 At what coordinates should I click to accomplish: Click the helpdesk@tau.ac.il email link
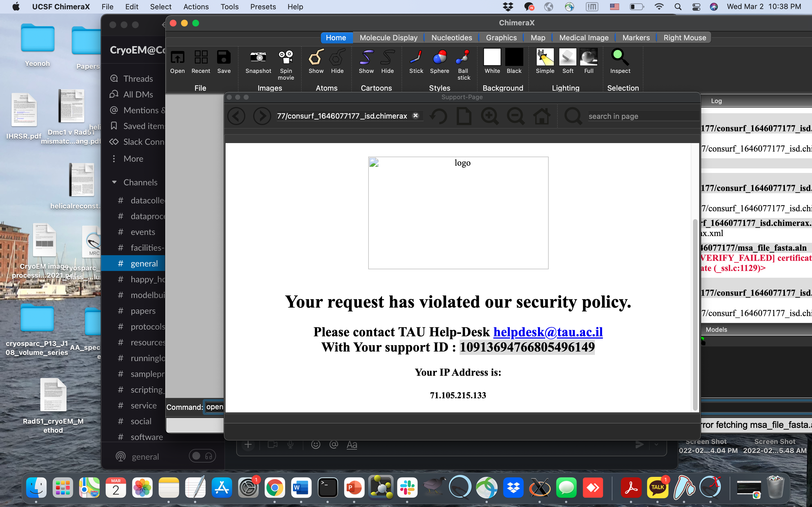pyautogui.click(x=548, y=332)
